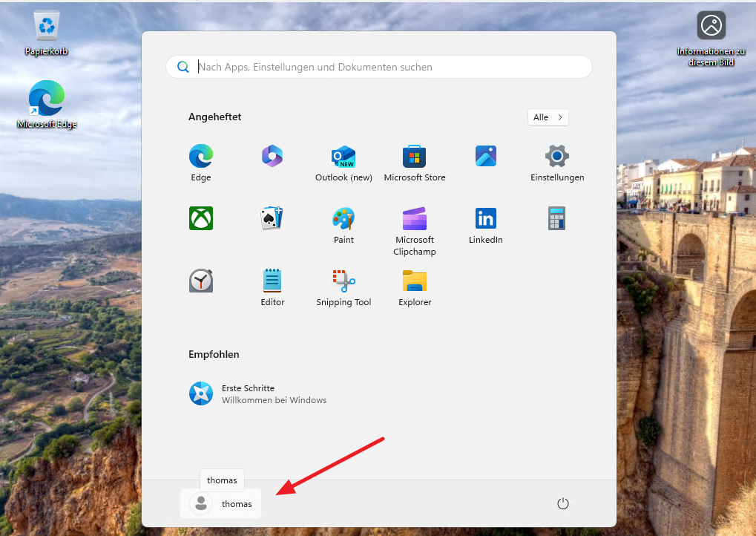Open the pinned Photos app icon
This screenshot has height=536, width=756.
485,156
